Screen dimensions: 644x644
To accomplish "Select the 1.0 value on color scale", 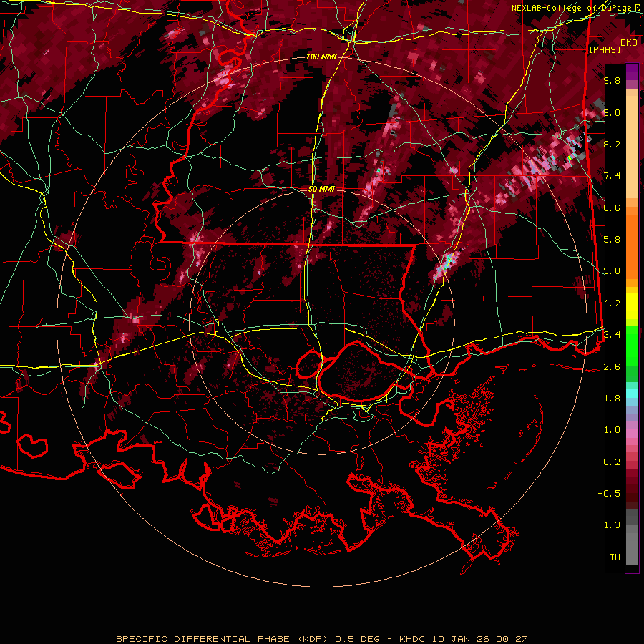I will click(612, 430).
